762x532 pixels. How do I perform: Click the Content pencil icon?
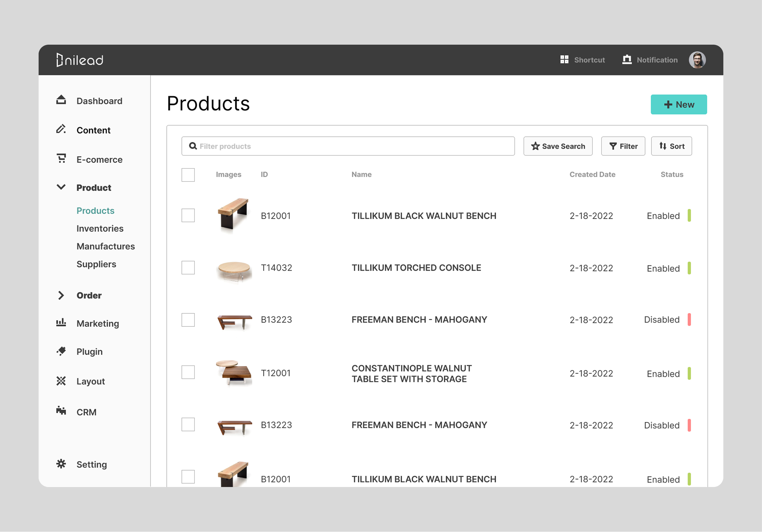(x=61, y=129)
